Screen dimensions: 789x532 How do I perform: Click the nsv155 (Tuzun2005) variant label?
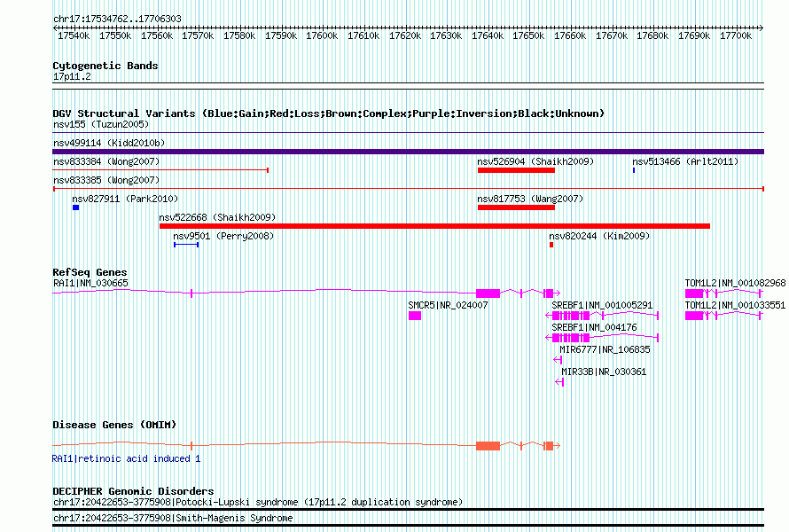pyautogui.click(x=101, y=124)
